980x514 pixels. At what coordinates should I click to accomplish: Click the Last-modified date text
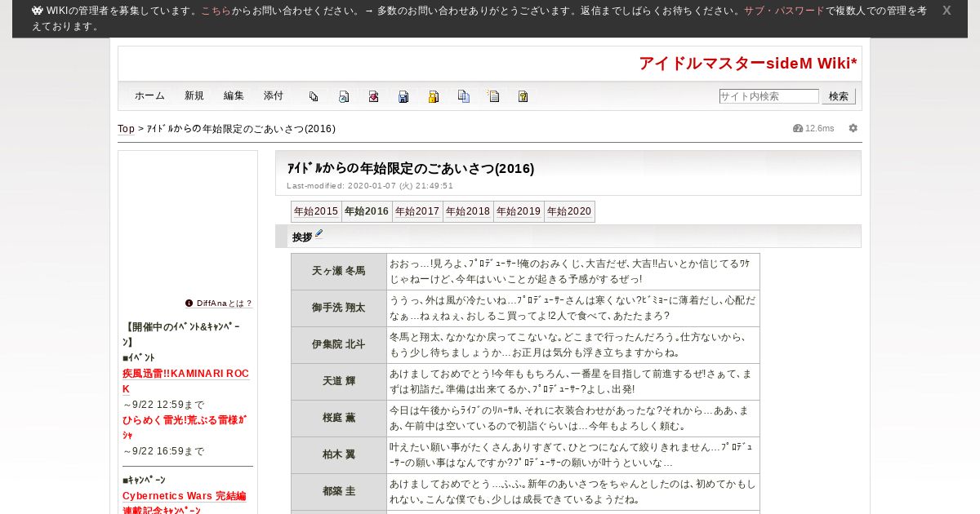click(x=370, y=186)
